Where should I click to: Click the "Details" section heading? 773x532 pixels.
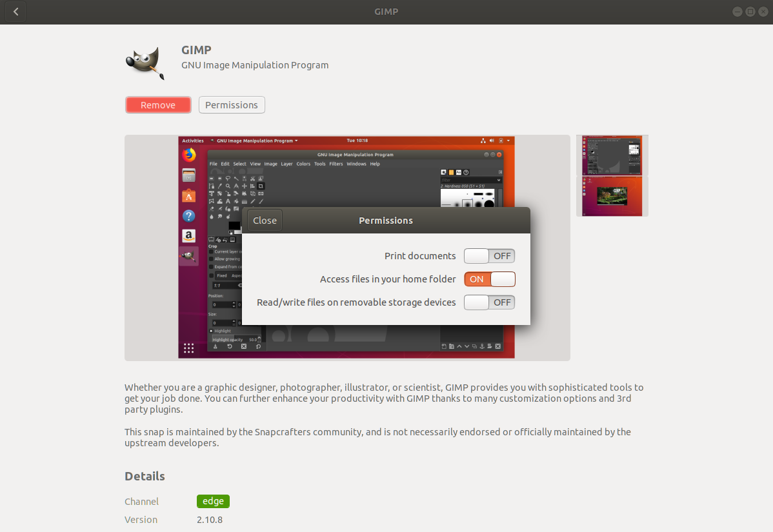point(145,477)
